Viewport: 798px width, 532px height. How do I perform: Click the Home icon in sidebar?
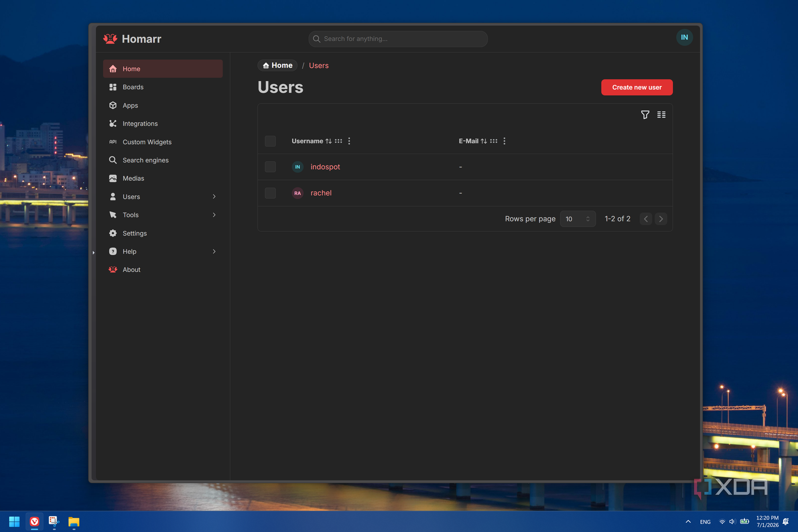pyautogui.click(x=113, y=69)
